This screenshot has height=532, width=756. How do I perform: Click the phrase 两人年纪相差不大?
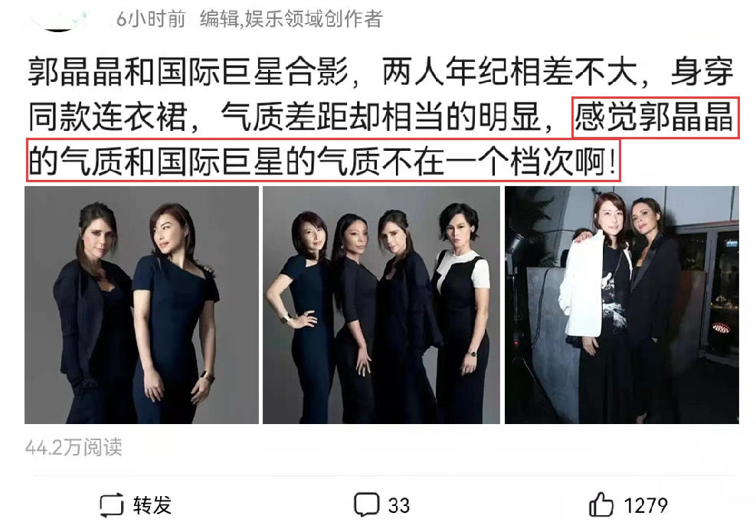(x=509, y=73)
